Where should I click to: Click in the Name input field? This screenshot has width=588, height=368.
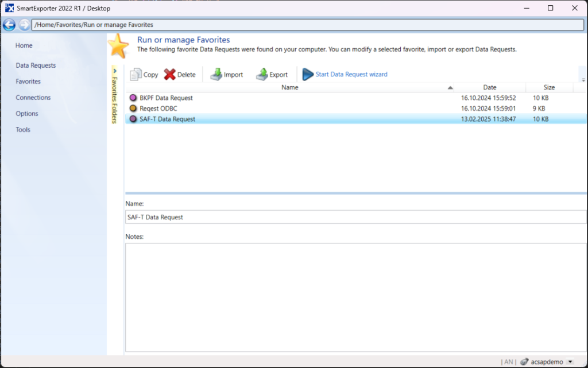356,217
